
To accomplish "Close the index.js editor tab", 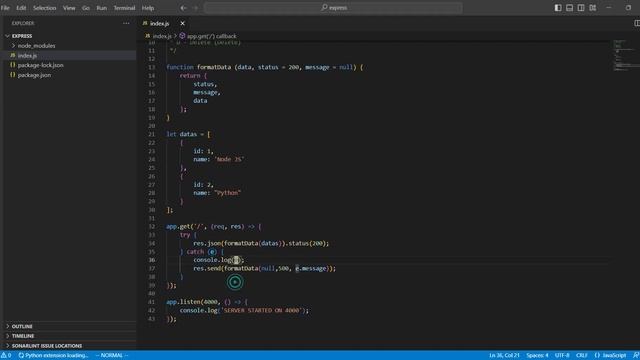I will click(x=182, y=23).
